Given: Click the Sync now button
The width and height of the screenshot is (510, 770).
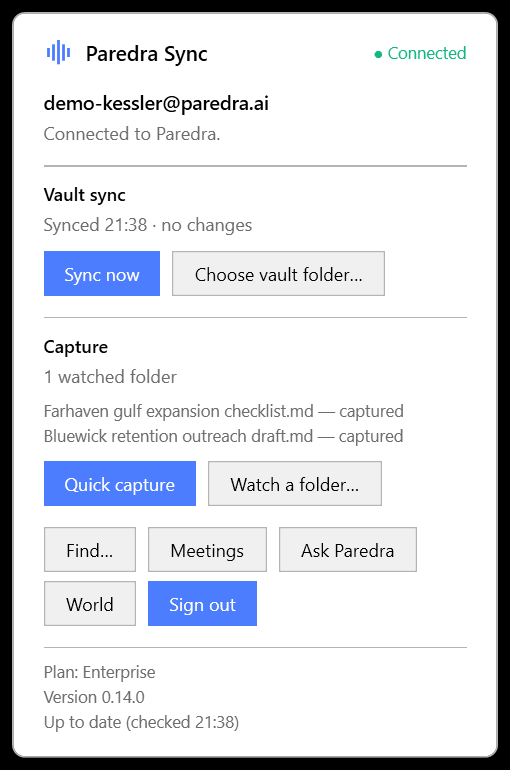Looking at the screenshot, I should 102,274.
